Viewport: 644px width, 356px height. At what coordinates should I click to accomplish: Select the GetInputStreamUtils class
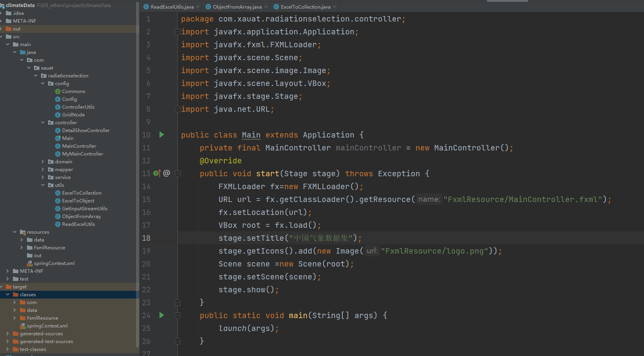point(84,209)
